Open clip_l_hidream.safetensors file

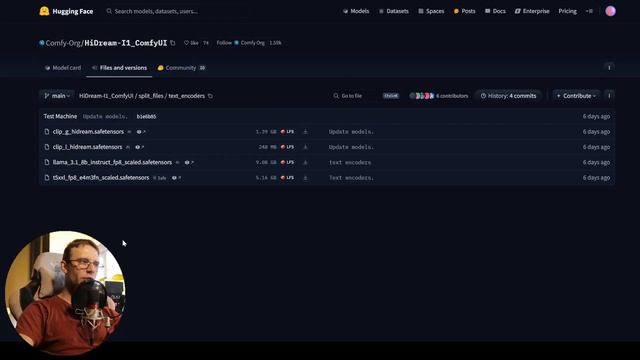pyautogui.click(x=87, y=147)
